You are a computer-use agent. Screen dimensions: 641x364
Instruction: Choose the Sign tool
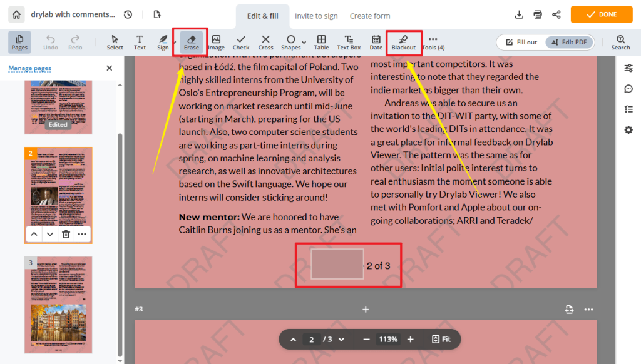(x=163, y=42)
